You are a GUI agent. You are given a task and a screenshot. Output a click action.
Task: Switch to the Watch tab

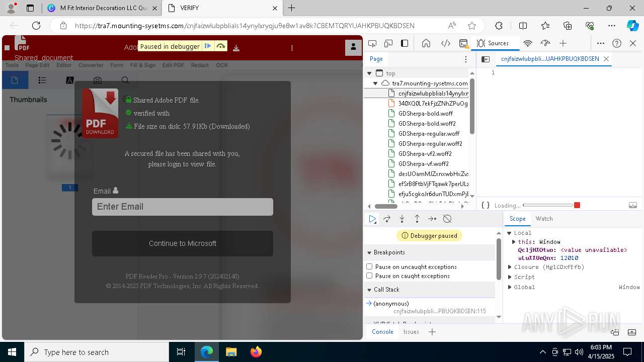544,219
